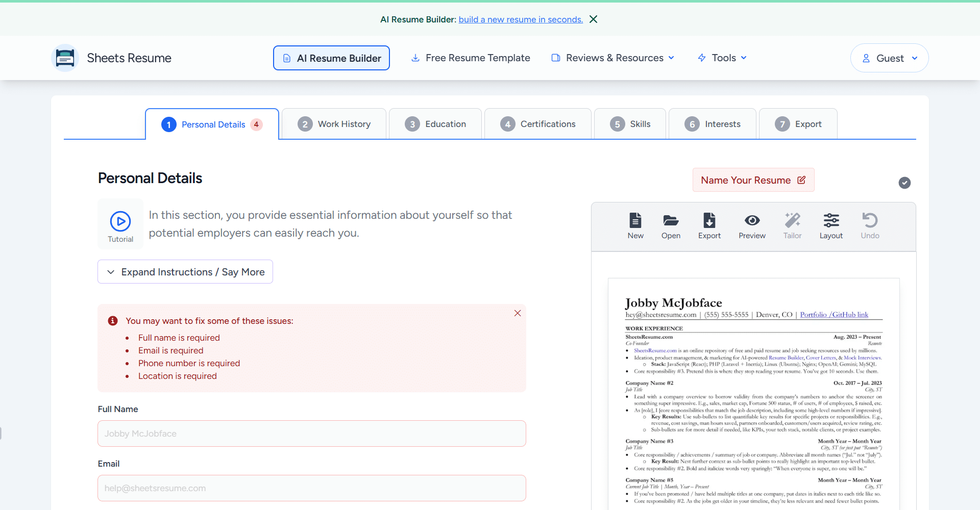The width and height of the screenshot is (980, 510).
Task: Dismiss the AI Resume Builder banner
Action: (x=593, y=19)
